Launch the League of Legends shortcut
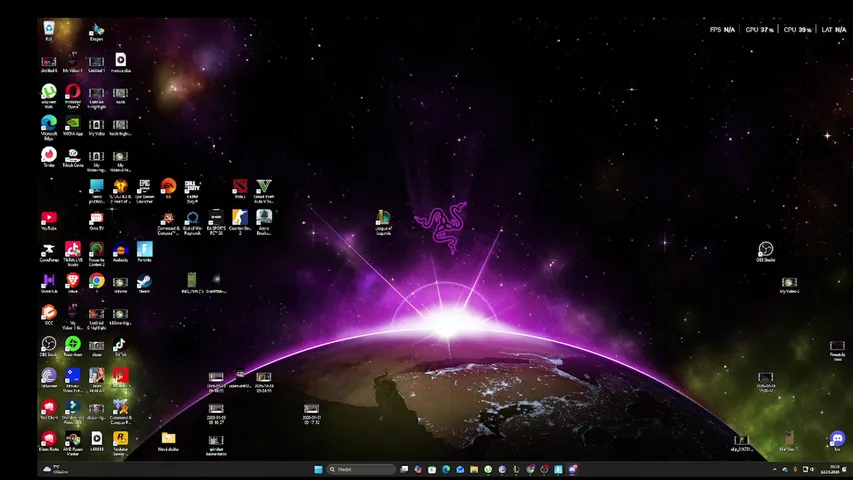853x480 pixels. click(384, 223)
